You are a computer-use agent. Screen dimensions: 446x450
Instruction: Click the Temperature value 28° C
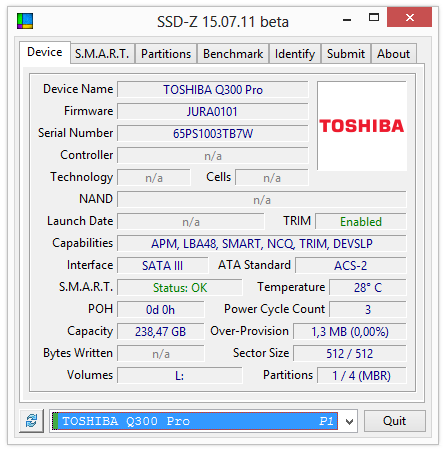[x=368, y=288]
